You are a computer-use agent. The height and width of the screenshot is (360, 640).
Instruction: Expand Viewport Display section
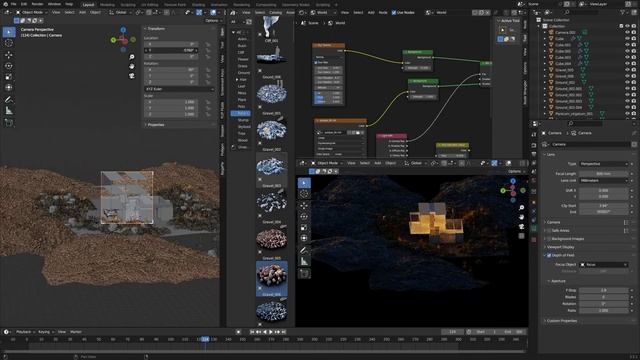(x=560, y=247)
